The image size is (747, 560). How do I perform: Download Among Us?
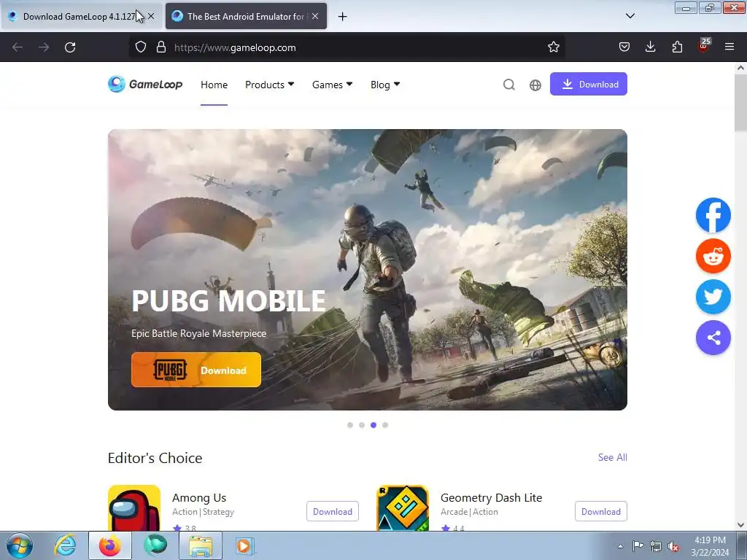pyautogui.click(x=333, y=511)
